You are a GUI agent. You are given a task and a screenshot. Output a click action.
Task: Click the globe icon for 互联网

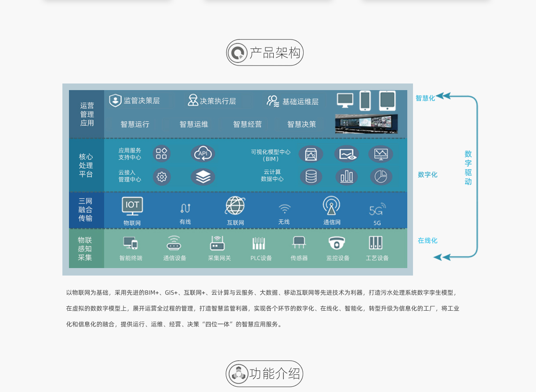(235, 206)
